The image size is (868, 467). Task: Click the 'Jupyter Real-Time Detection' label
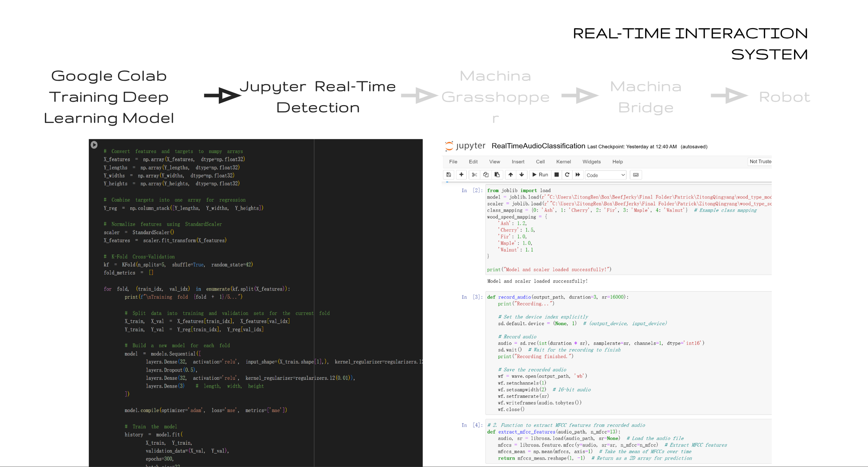click(x=318, y=97)
